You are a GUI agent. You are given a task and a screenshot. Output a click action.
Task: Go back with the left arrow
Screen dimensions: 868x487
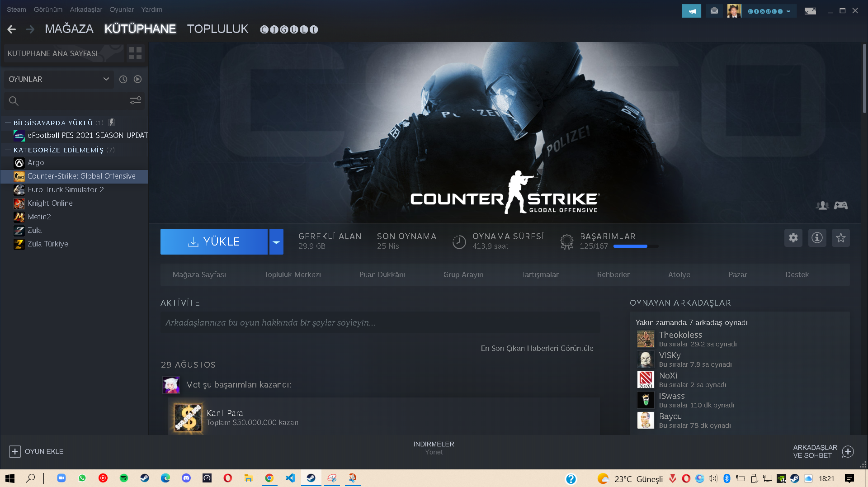(x=12, y=29)
